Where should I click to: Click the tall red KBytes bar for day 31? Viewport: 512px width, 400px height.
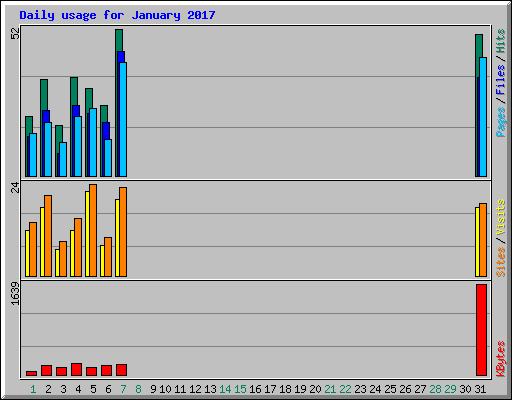tap(481, 330)
